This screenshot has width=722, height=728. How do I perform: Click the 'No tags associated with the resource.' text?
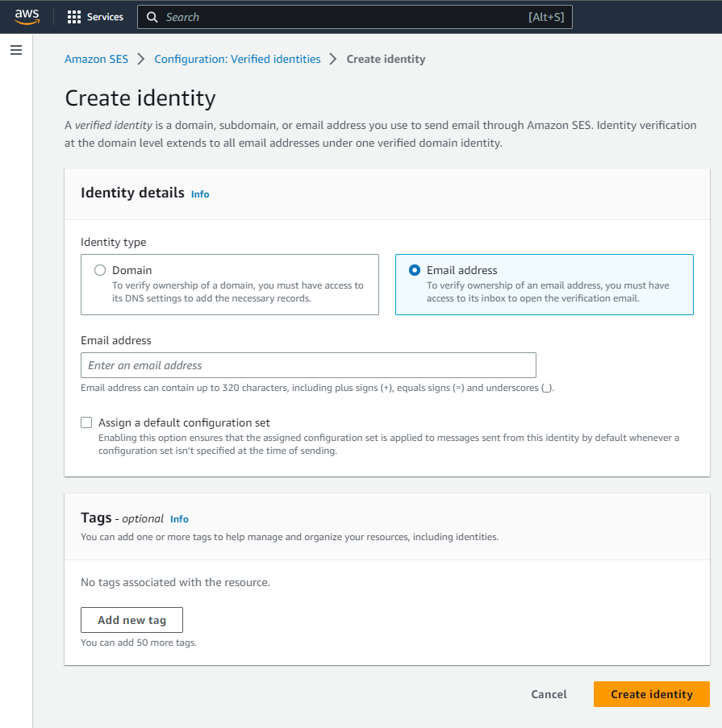point(176,582)
